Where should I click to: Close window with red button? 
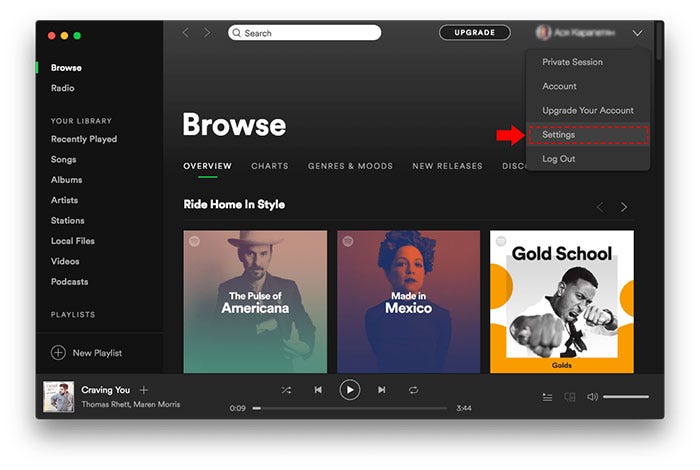(x=52, y=36)
